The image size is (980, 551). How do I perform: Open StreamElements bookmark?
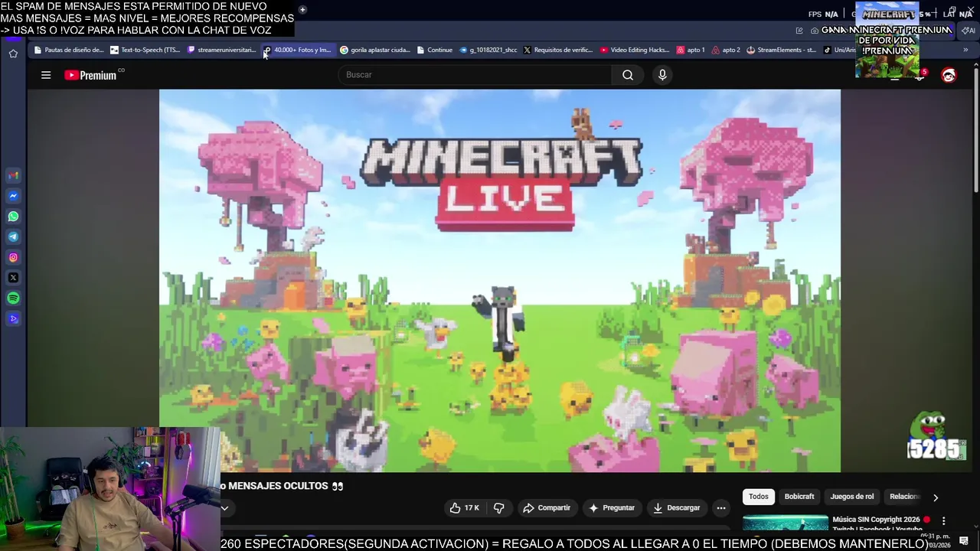click(782, 50)
